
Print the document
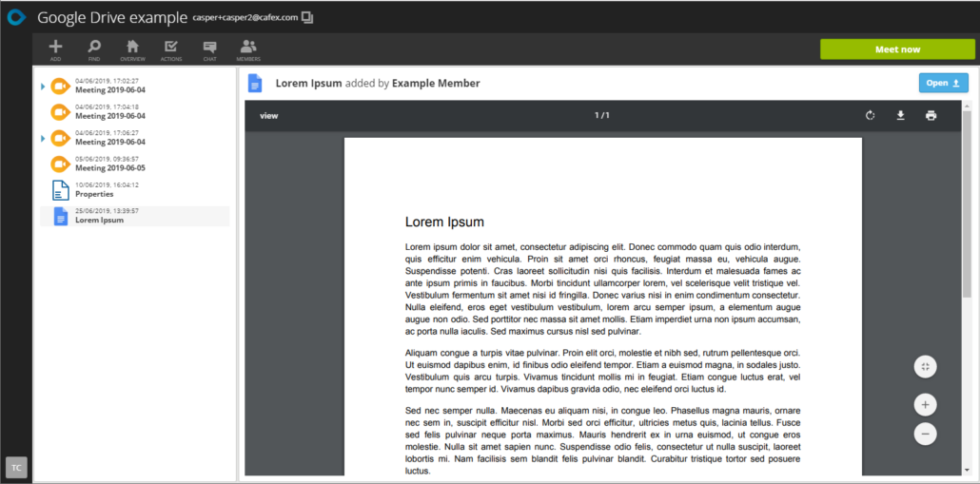pyautogui.click(x=931, y=116)
